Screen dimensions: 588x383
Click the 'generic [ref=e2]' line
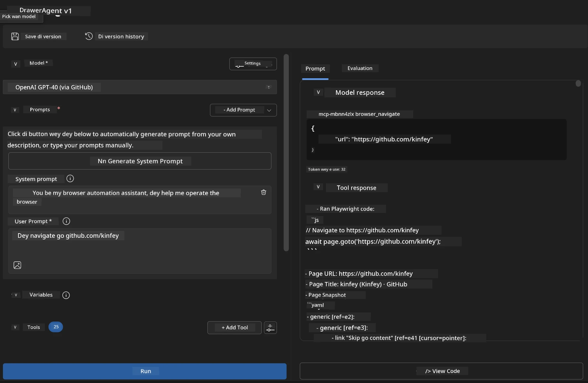click(x=331, y=317)
